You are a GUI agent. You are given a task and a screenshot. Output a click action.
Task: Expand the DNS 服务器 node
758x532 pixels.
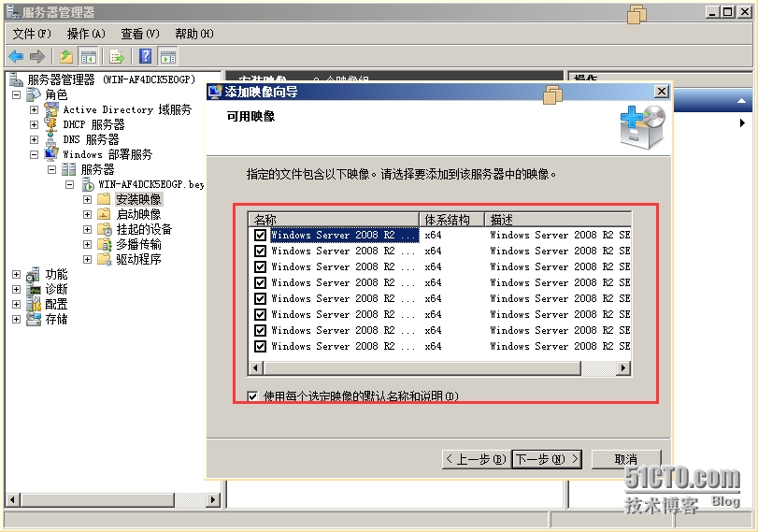click(34, 139)
